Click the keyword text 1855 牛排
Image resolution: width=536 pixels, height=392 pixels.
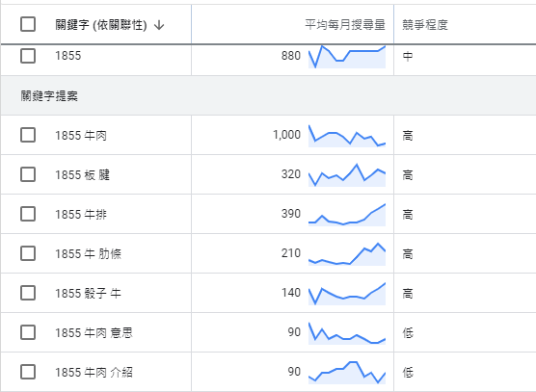pos(81,215)
